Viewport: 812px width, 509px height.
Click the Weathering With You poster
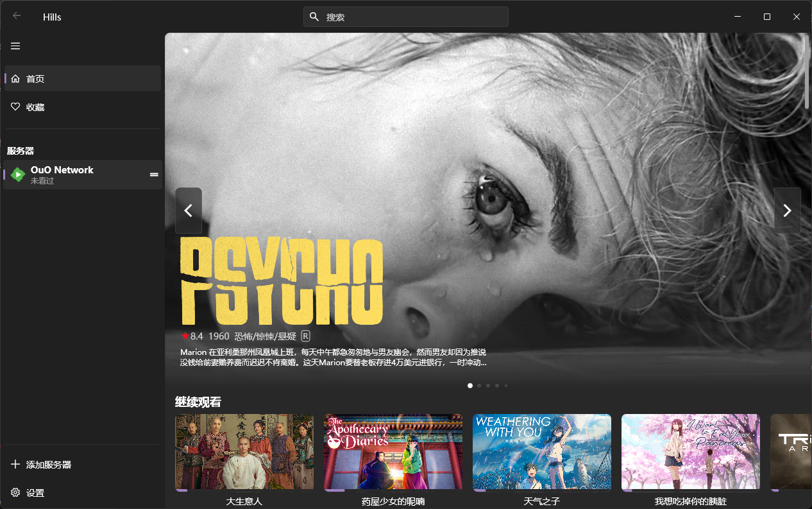coord(542,452)
